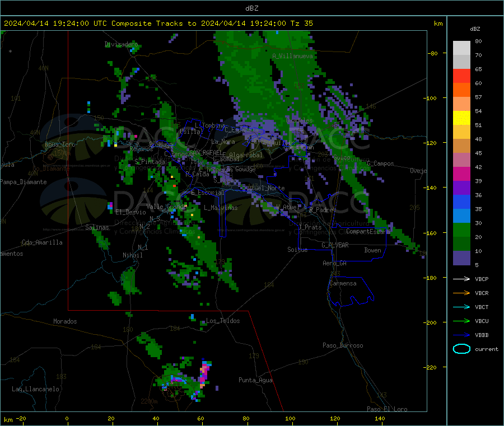
Task: Click the -220 km vertical axis tick label
Action: [x=431, y=367]
